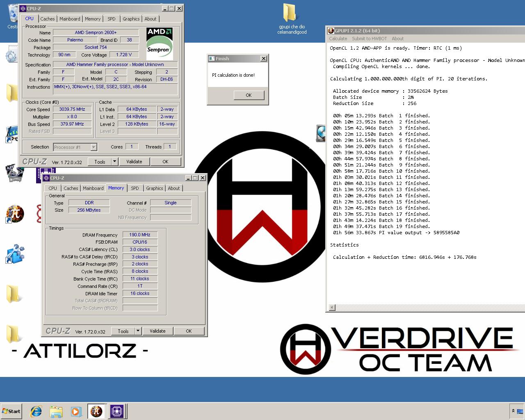525x420 pixels.
Task: Open the SPD tab in the CPU-Z processor window
Action: coord(112,19)
